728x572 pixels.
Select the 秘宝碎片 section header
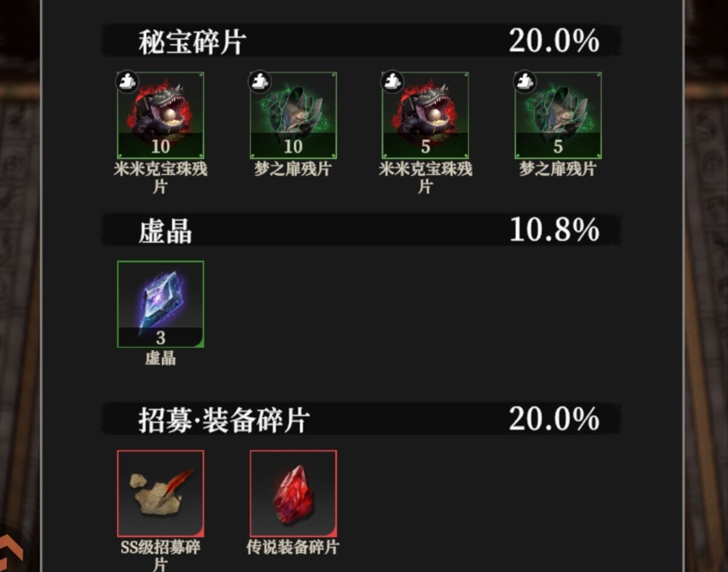(x=192, y=42)
